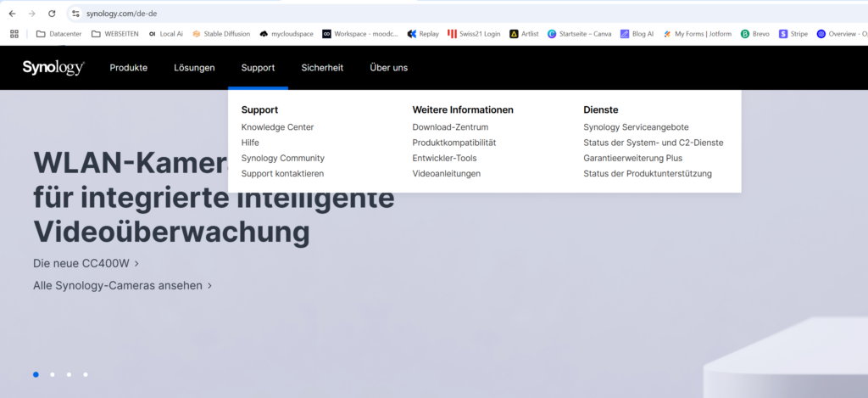Open Status der Produktunterstützung
The image size is (868, 398).
tap(648, 173)
